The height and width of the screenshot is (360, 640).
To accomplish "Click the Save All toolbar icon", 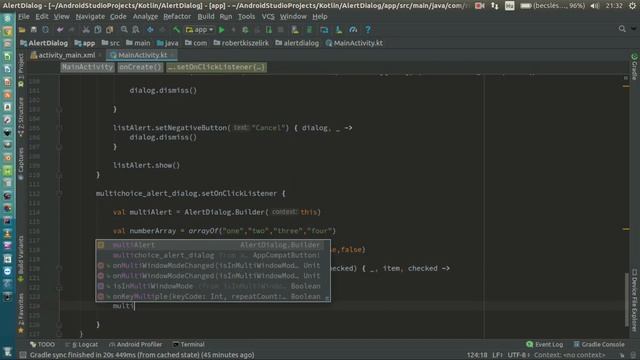I will (34, 30).
